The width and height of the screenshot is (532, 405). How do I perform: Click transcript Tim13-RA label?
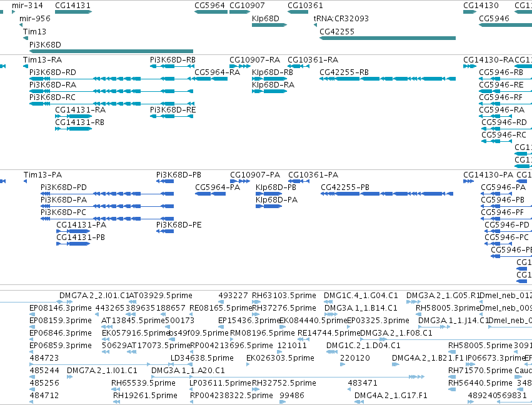click(43, 60)
